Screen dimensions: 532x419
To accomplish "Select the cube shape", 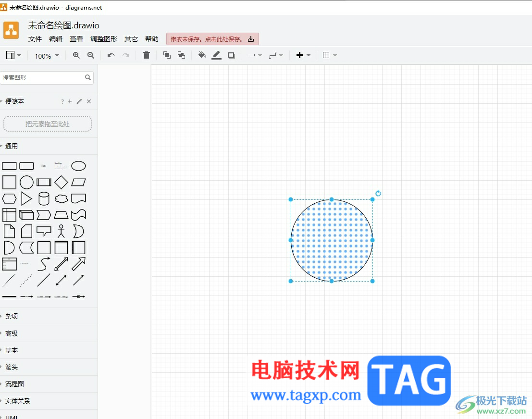I will 26,215.
